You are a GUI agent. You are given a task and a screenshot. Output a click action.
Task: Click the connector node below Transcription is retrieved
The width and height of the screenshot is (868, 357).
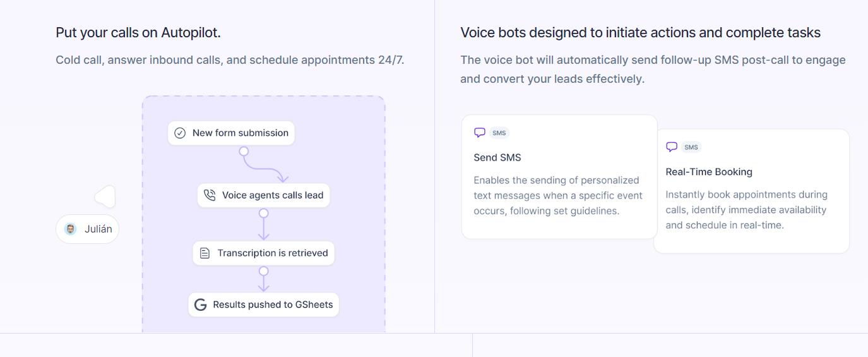click(x=264, y=271)
